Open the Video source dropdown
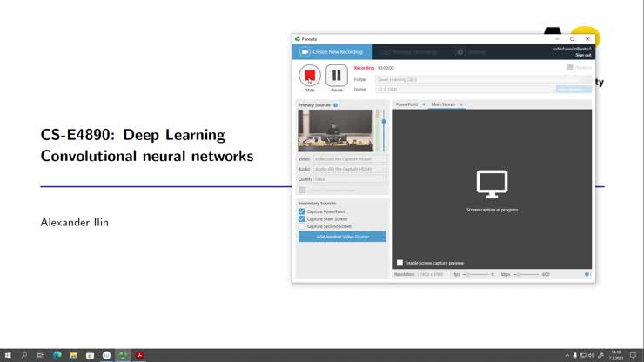The height and width of the screenshot is (362, 644). (x=350, y=159)
